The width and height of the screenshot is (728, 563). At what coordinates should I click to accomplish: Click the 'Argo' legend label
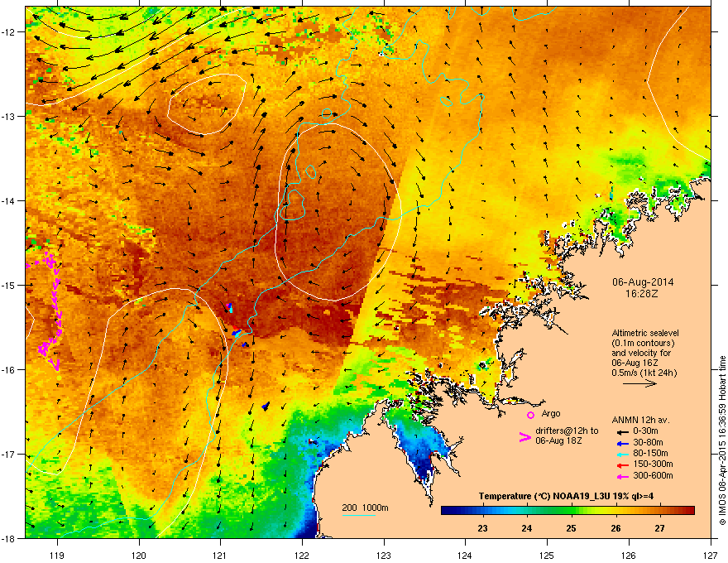pos(551,413)
